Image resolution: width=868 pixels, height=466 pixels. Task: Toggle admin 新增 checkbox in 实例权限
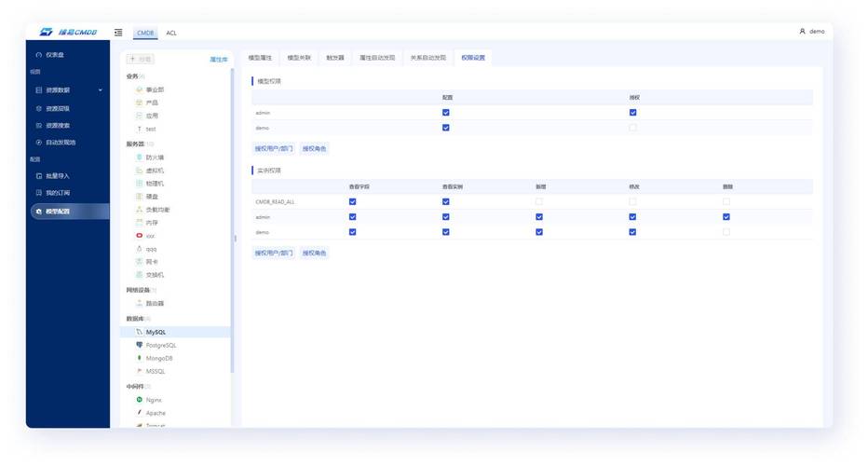point(539,216)
